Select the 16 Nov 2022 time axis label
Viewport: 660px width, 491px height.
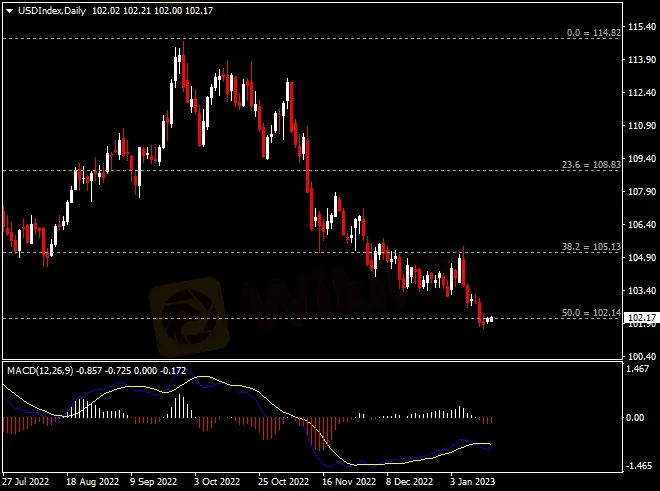tap(349, 481)
